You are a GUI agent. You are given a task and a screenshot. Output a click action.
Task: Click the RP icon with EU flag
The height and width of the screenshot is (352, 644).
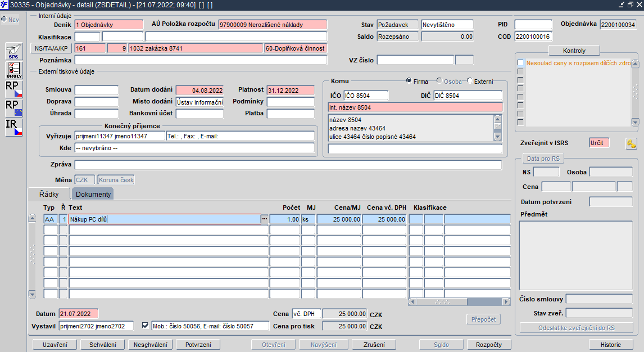click(13, 109)
